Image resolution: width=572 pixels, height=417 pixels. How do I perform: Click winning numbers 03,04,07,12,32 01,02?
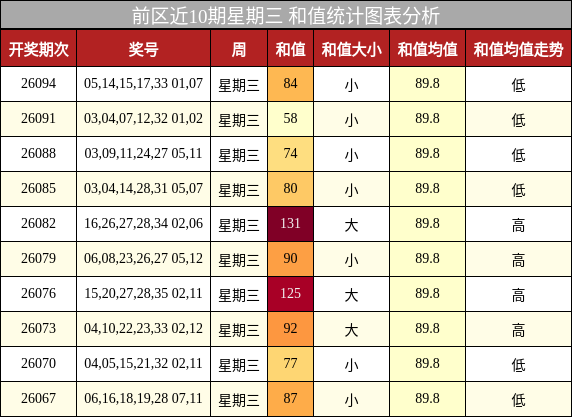143,119
